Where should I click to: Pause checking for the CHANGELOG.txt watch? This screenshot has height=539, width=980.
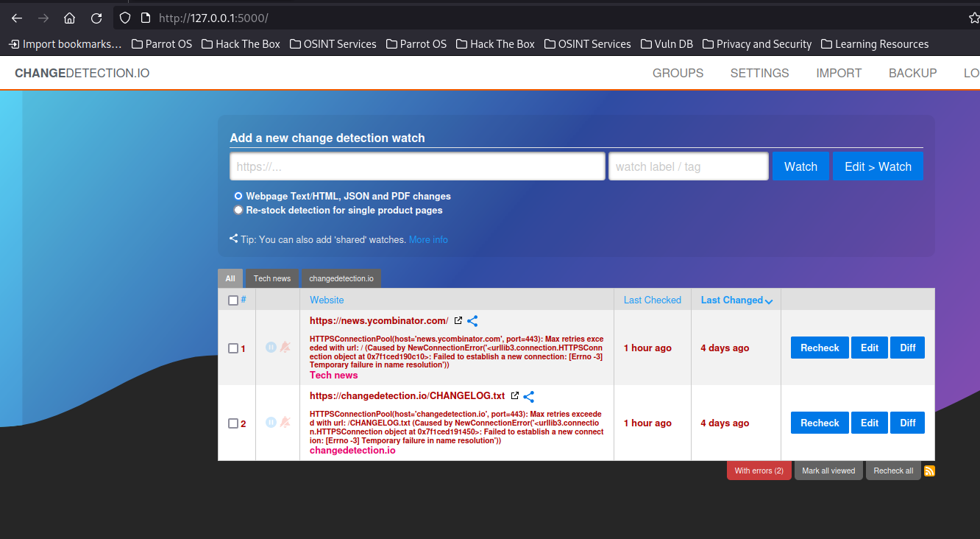[271, 423]
